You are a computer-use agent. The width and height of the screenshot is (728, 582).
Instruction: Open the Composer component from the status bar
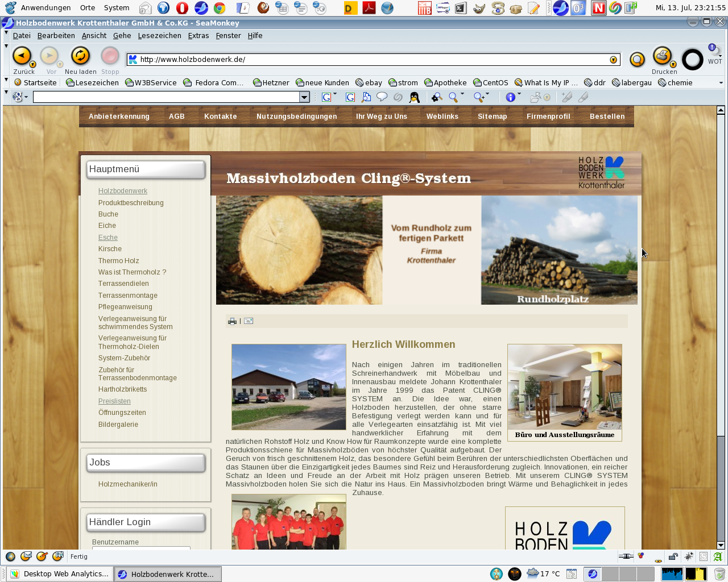pyautogui.click(x=42, y=556)
